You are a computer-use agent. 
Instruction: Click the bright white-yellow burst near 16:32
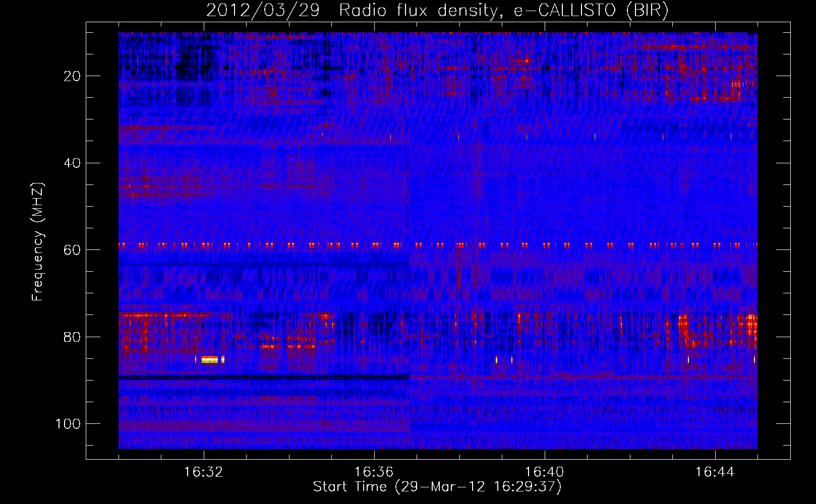coord(210,359)
